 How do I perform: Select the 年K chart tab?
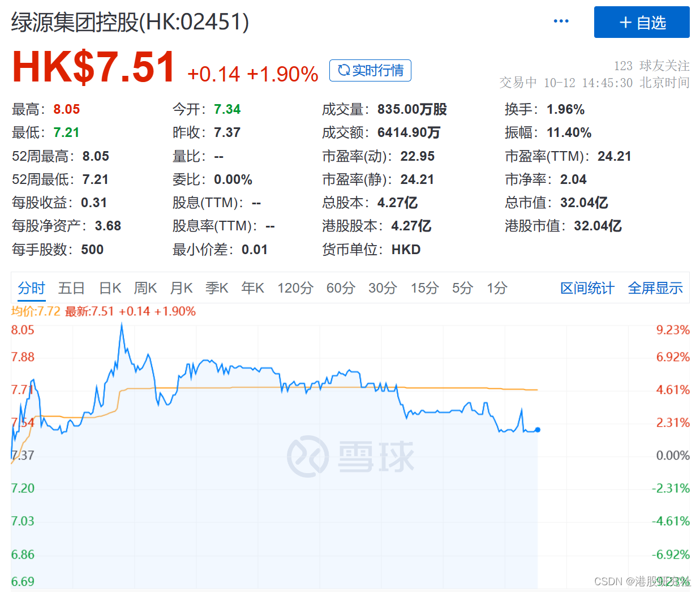coord(252,288)
